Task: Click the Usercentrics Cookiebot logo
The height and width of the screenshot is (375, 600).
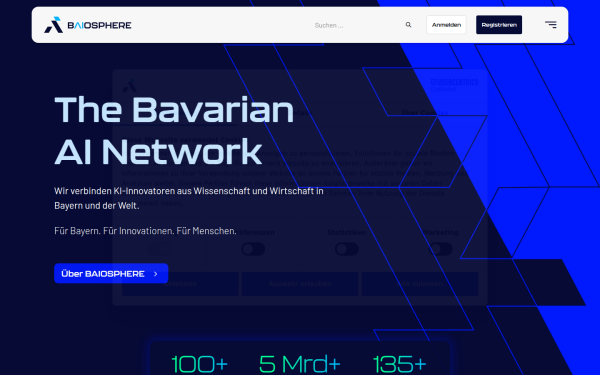Action: click(x=454, y=85)
